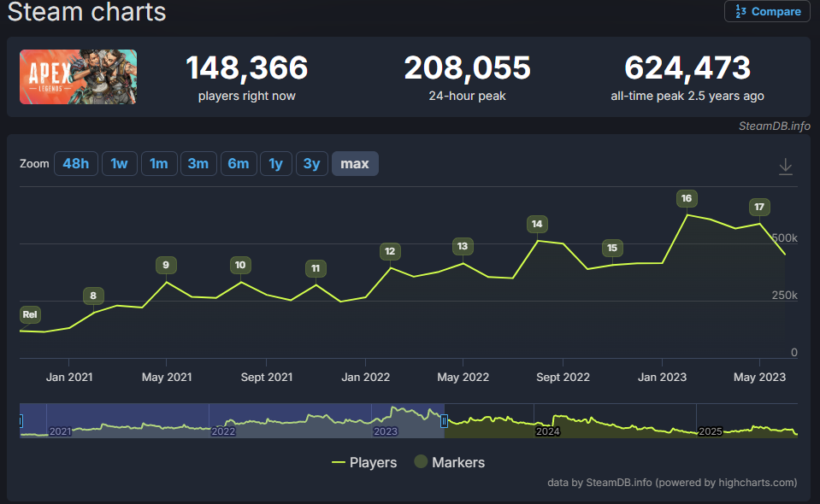Click chart marker 14
Screen dimensions: 820x504
(537, 224)
